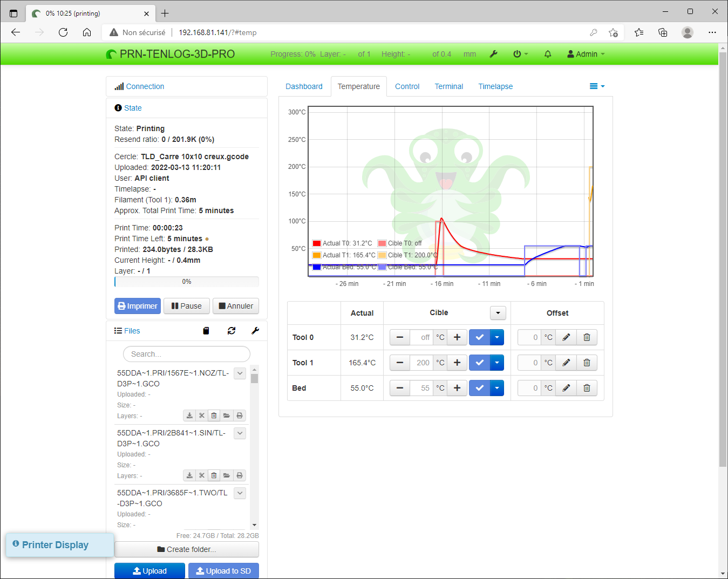
Task: Load the 1567E~1.NOZ file (folder icon)
Action: pos(227,415)
